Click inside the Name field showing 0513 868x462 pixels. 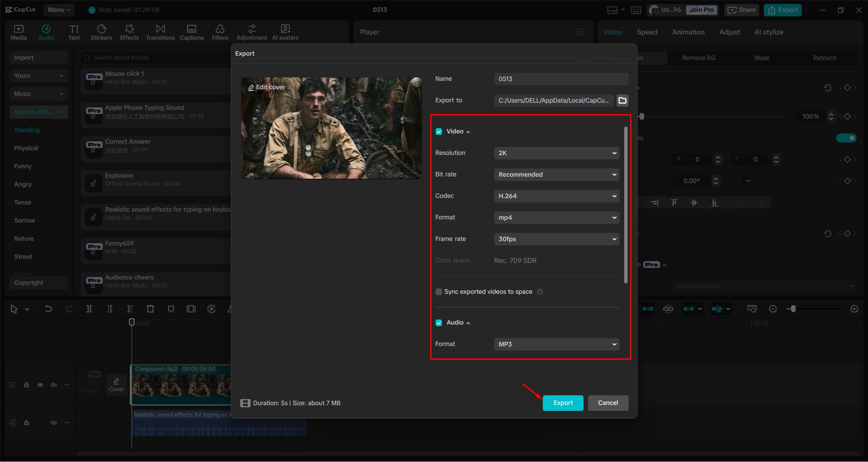(x=561, y=79)
